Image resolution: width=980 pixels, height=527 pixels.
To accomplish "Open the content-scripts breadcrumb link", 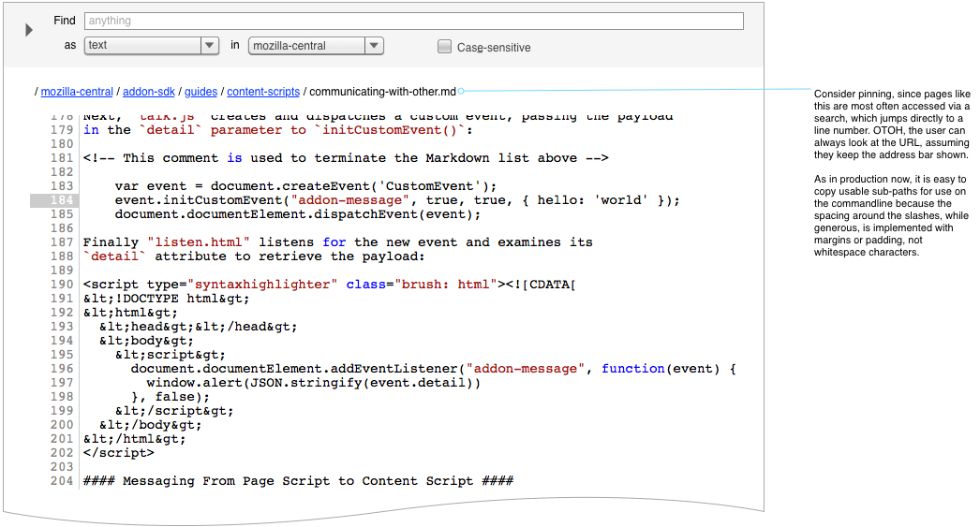I will pos(263,92).
